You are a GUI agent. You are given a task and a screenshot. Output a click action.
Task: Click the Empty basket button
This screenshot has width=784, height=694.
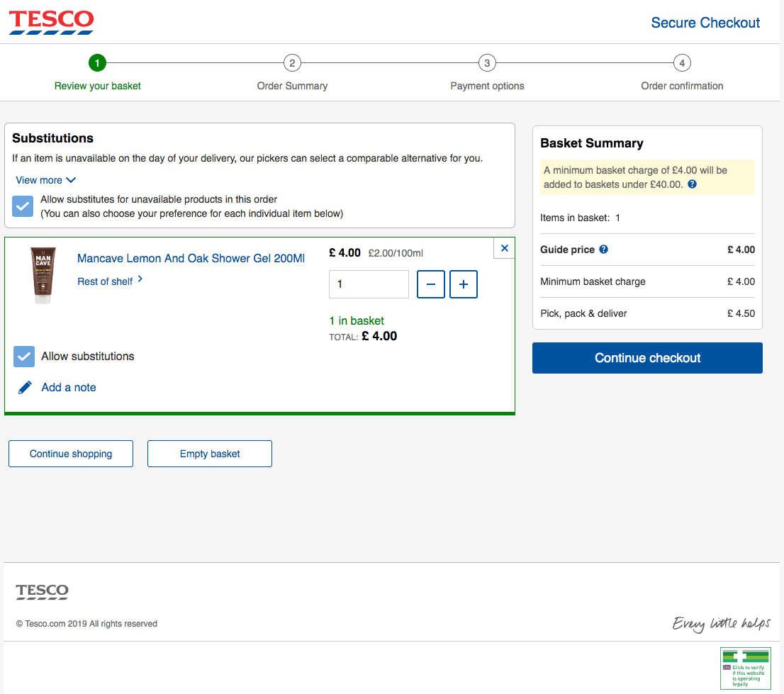(x=209, y=453)
